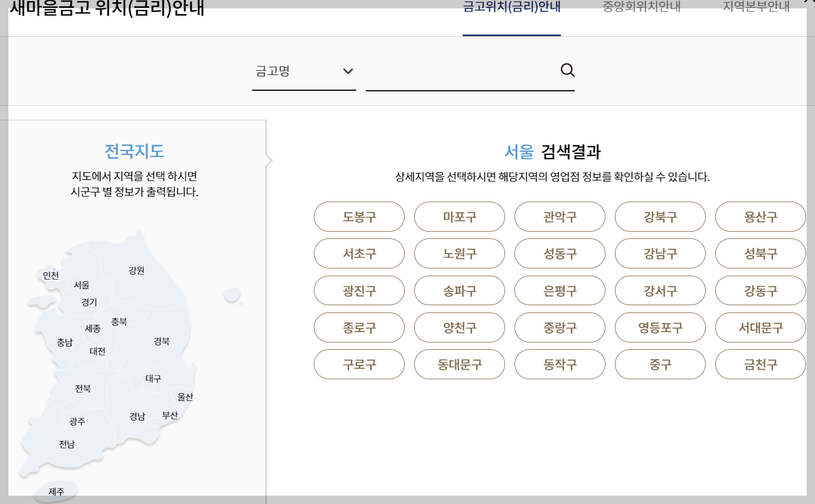Screen dimensions: 815x504
Task: Click the 동대문구 district button
Action: tap(459, 364)
